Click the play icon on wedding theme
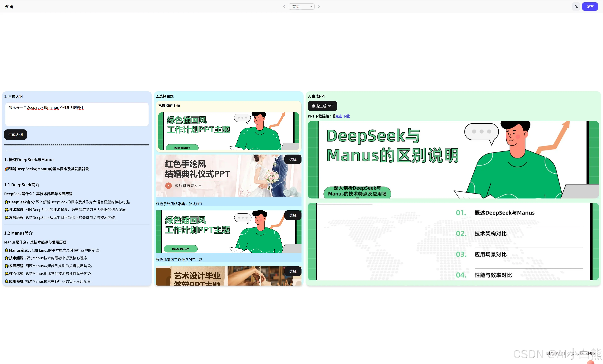The height and width of the screenshot is (364, 603). point(168,186)
